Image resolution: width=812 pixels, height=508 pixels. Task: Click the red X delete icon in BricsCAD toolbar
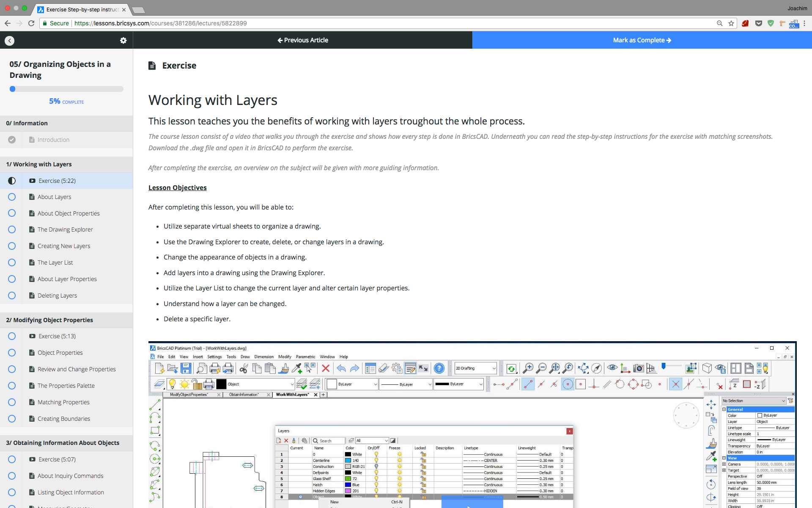coord(326,368)
